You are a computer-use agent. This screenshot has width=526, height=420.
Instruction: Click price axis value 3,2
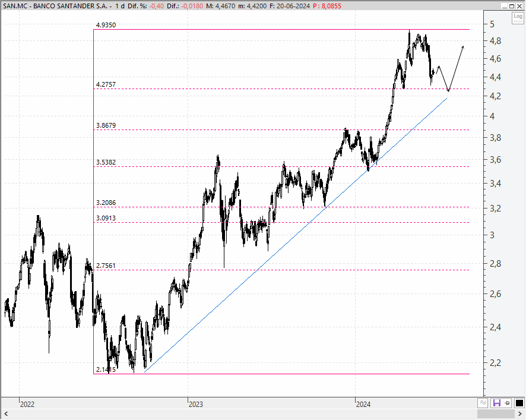[x=496, y=209]
